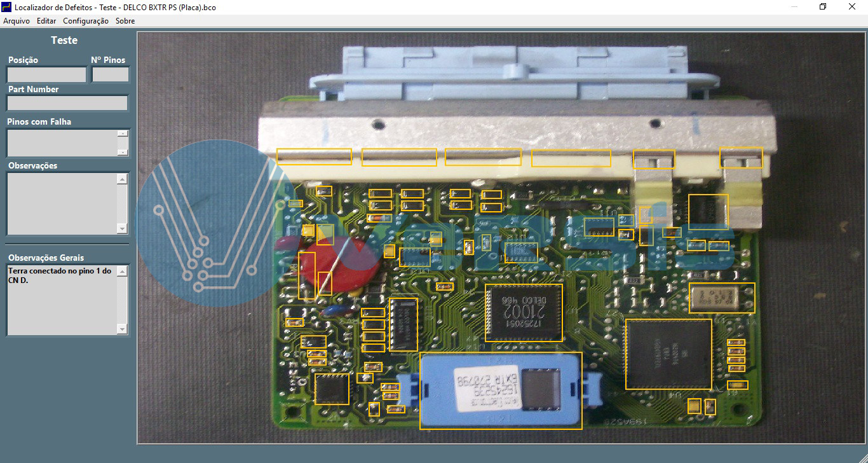The height and width of the screenshot is (463, 868).
Task: Click the Observações Gerais text area
Action: [62, 300]
